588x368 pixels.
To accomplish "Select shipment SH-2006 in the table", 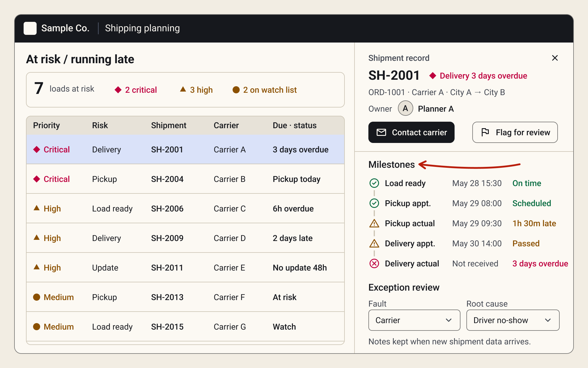I will 185,209.
